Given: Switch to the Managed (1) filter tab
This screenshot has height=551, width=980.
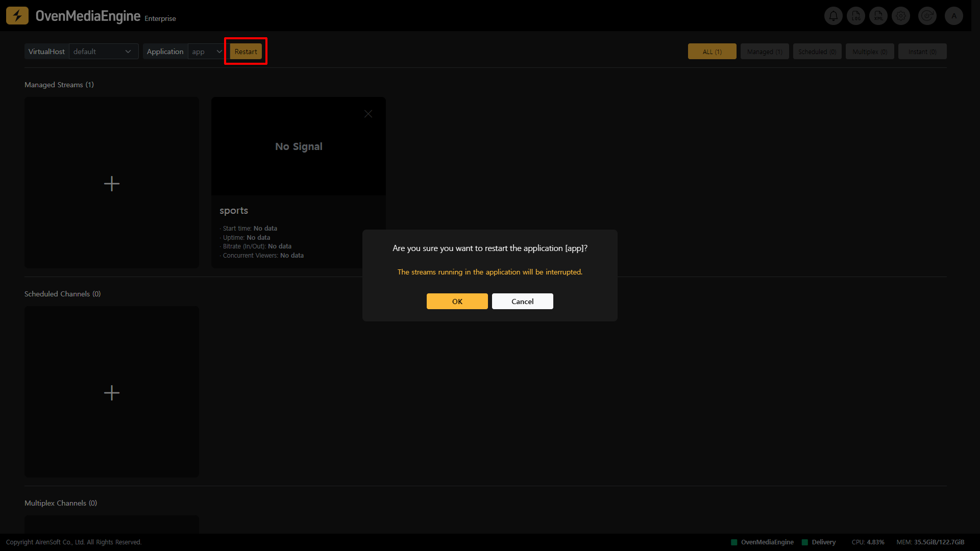Looking at the screenshot, I should point(765,52).
